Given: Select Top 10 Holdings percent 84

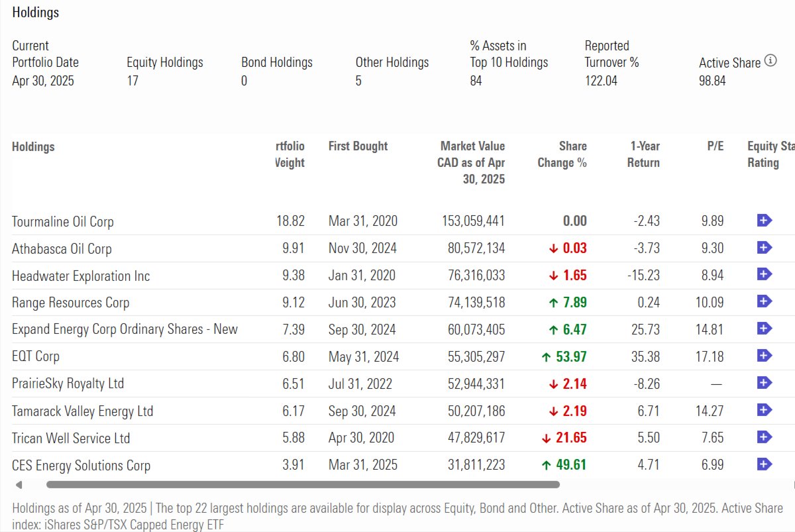Looking at the screenshot, I should click(x=476, y=81).
